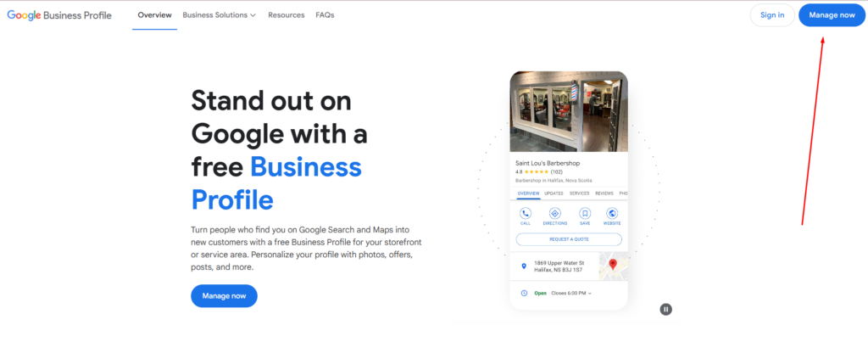This screenshot has width=868, height=342.
Task: Click the clock icon next to Open hours
Action: click(524, 294)
